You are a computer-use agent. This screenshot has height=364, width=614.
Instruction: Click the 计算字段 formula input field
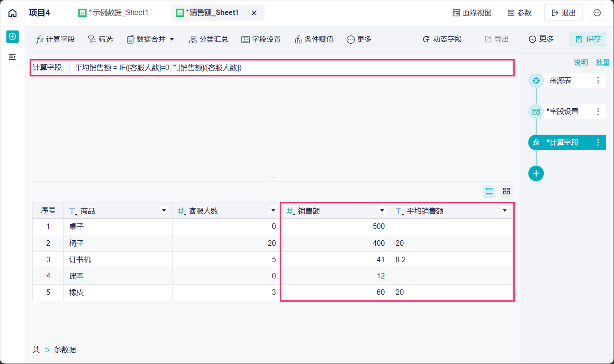coord(292,68)
